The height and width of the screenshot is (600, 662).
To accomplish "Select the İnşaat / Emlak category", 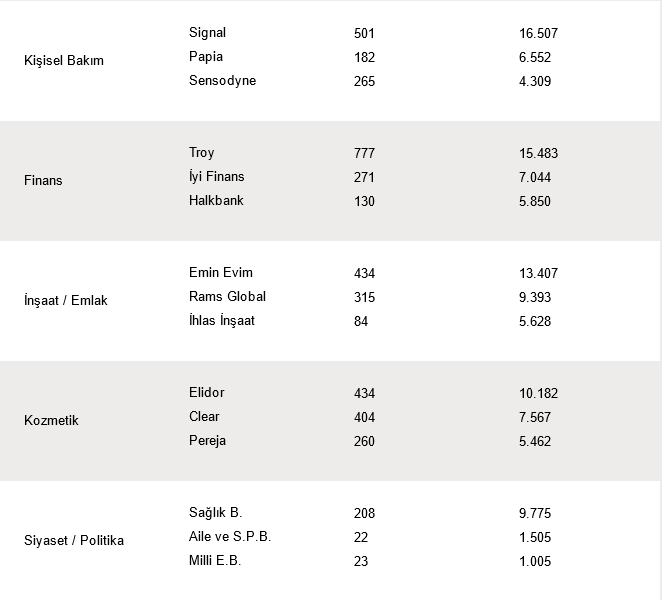I will point(65,301).
